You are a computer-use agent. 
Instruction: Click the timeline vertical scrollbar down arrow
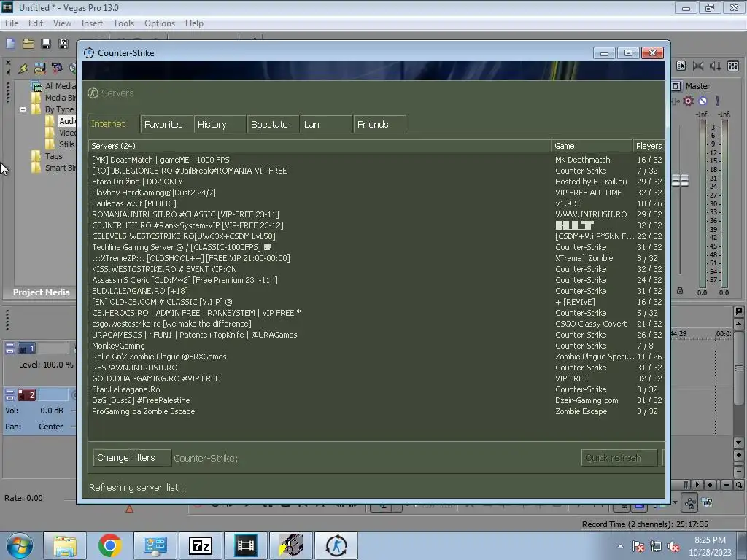coord(738,443)
